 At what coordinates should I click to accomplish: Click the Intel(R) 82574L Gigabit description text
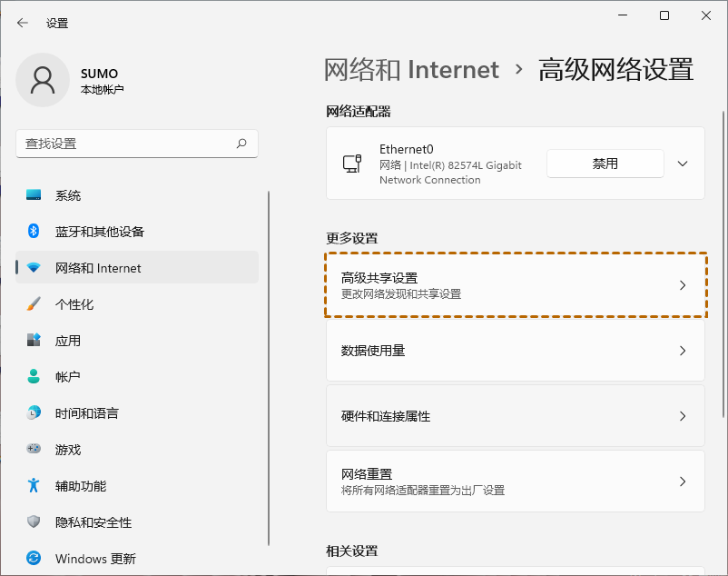450,173
